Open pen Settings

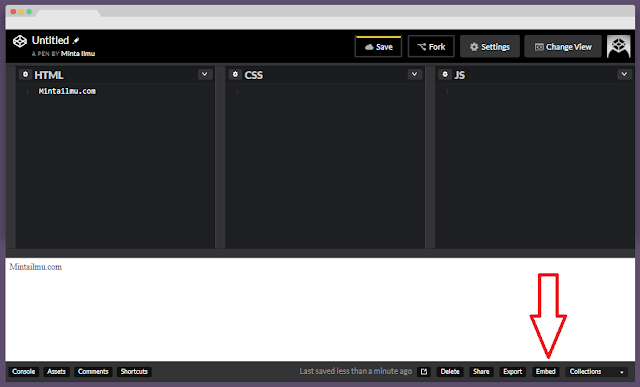click(490, 47)
